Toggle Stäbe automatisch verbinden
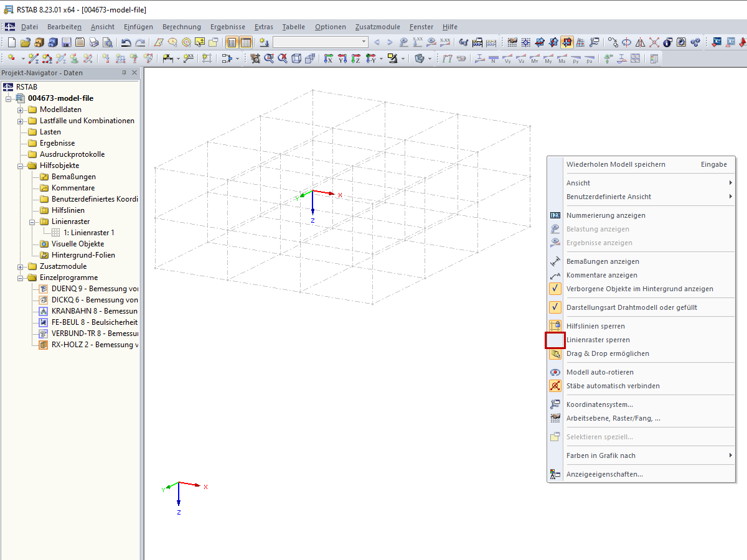 point(641,386)
